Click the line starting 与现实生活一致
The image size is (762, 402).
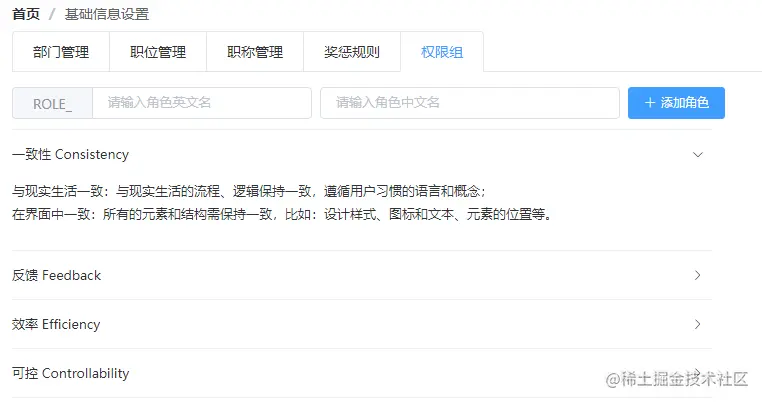249,191
